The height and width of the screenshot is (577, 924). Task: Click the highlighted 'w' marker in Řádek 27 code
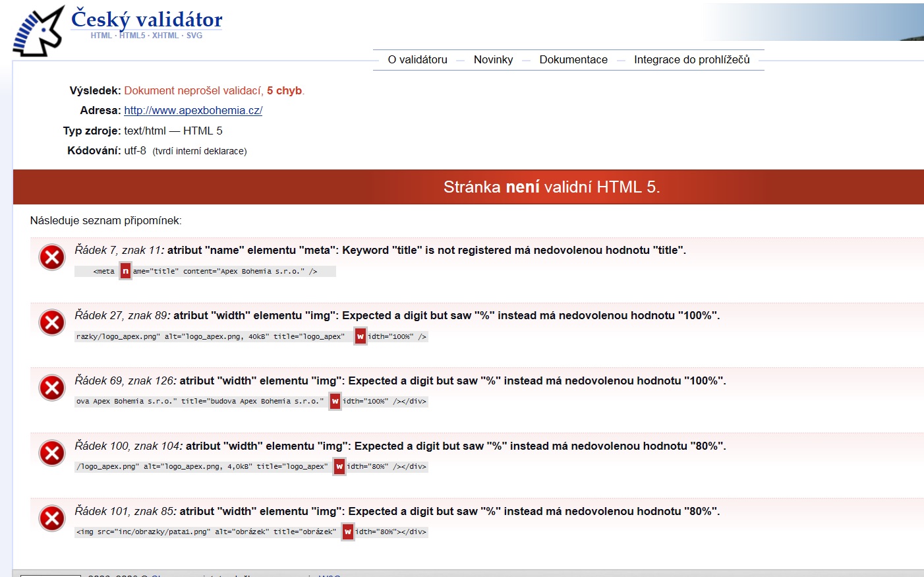(360, 336)
